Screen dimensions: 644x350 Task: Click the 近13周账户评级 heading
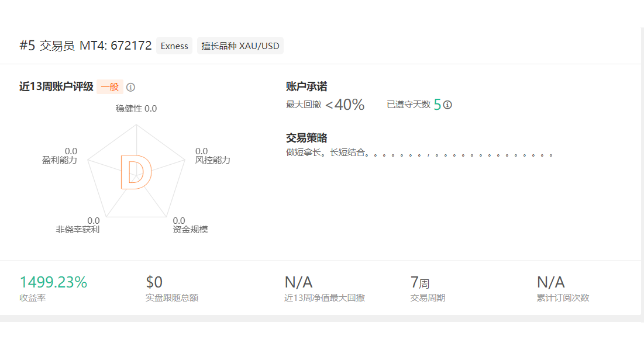(x=56, y=86)
